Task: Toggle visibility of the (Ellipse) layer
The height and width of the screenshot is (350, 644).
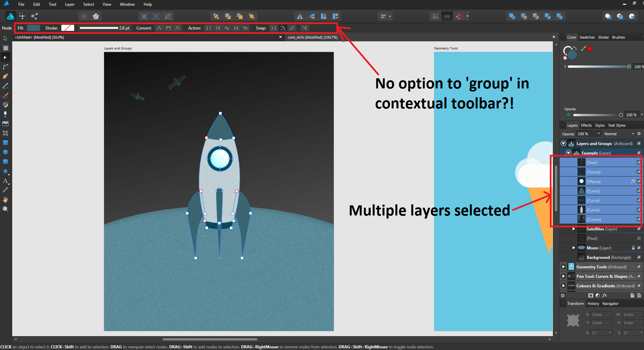Action: [x=639, y=181]
